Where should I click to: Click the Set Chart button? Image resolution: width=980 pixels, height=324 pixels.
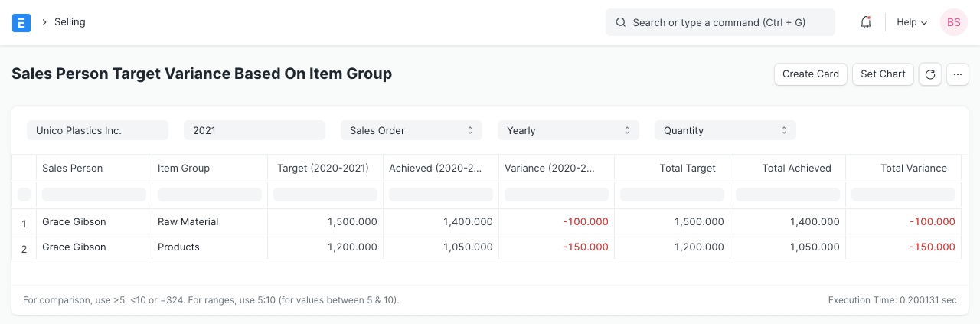tap(883, 74)
